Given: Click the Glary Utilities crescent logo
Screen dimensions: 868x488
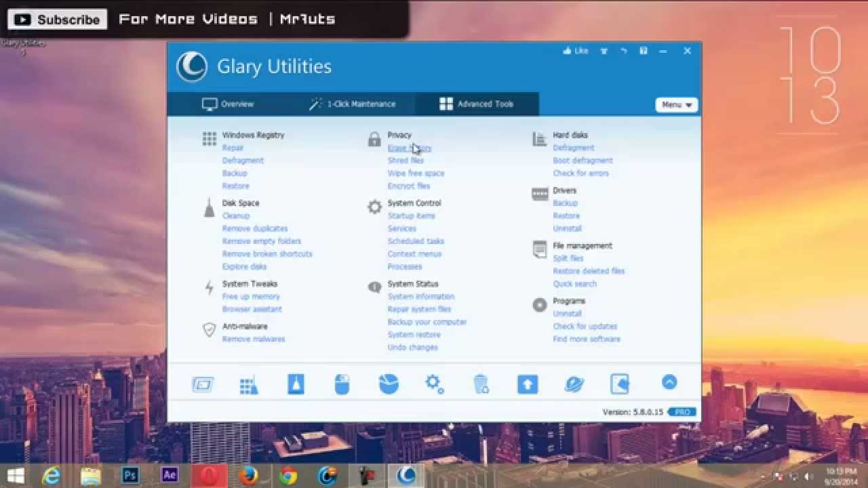Looking at the screenshot, I should pyautogui.click(x=192, y=66).
